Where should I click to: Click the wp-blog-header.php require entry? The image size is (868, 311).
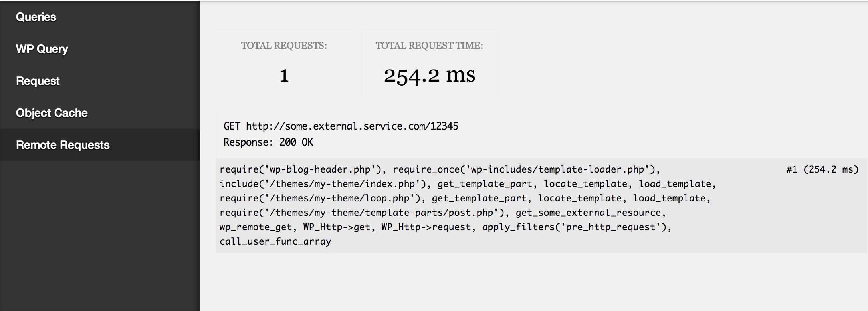302,169
